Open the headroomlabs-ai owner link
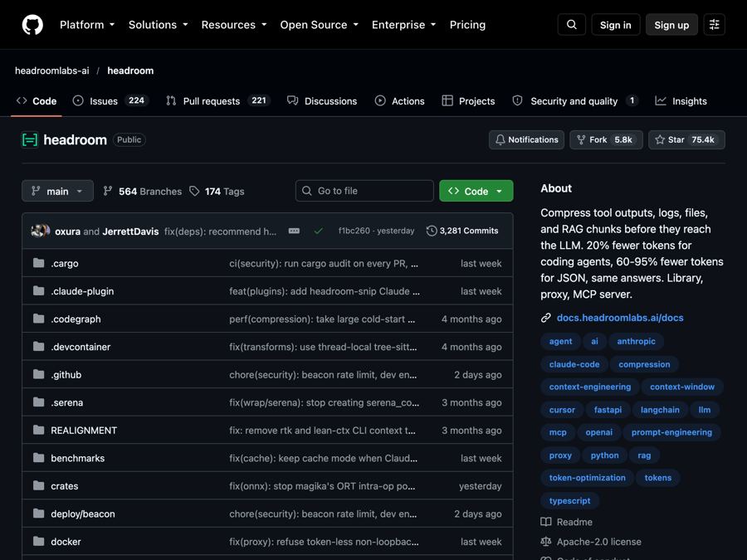747x560 pixels. pos(52,71)
